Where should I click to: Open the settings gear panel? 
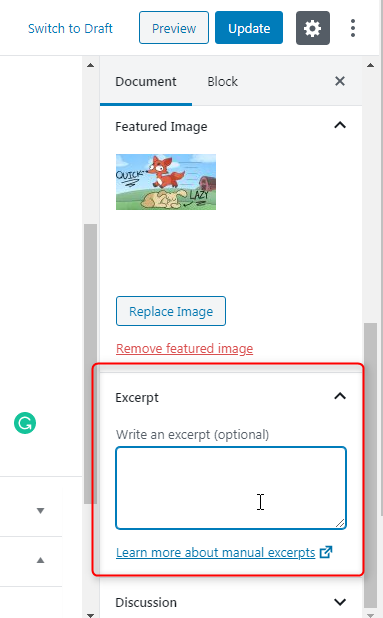click(x=312, y=28)
